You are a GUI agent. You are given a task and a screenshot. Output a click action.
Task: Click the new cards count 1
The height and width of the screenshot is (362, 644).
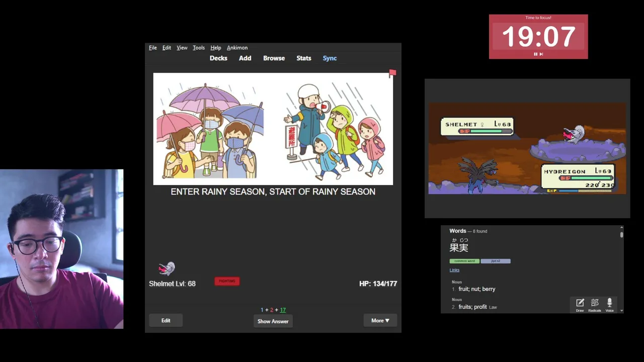[x=262, y=310]
